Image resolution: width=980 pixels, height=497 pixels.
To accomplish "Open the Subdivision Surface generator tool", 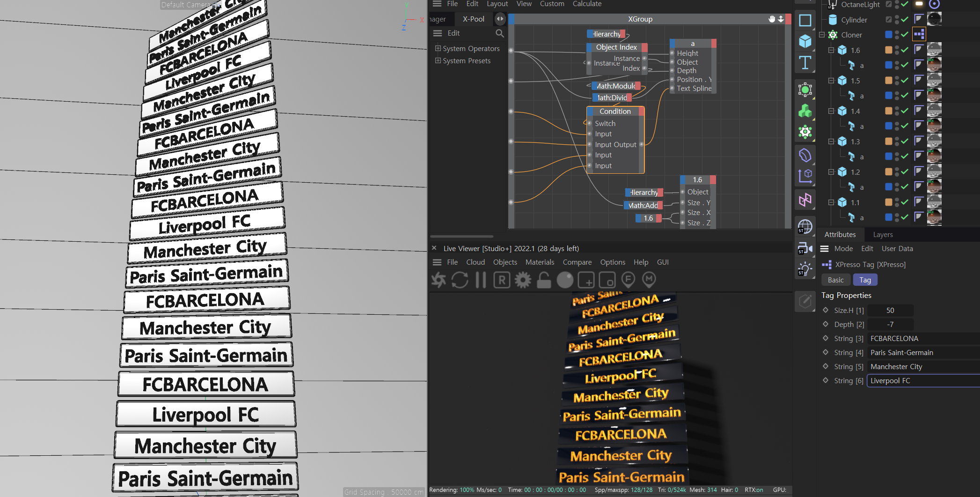I will point(805,89).
